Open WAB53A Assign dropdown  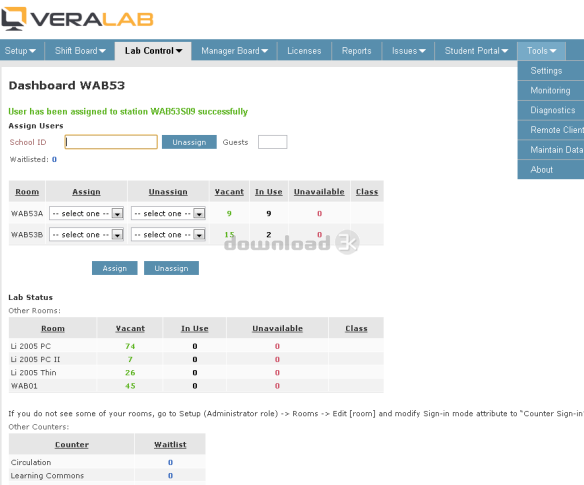[86, 213]
